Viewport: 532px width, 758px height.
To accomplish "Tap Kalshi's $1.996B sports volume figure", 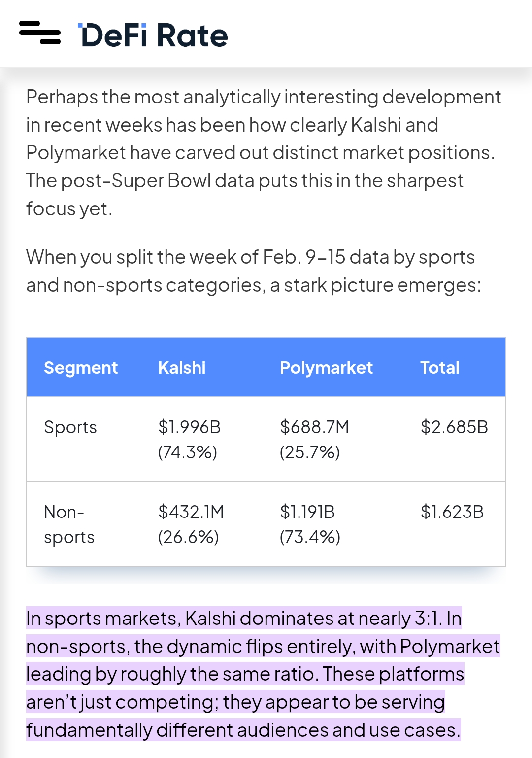I will pyautogui.click(x=189, y=427).
